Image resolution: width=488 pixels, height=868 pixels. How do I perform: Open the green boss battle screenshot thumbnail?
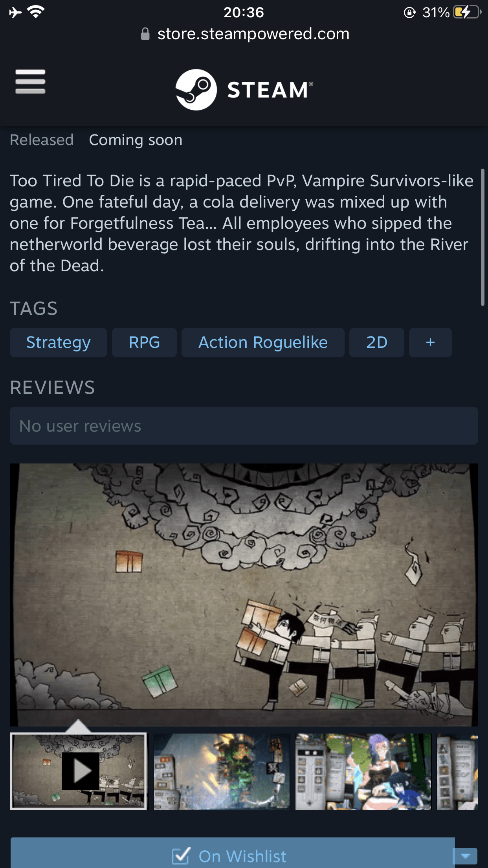coord(222,772)
